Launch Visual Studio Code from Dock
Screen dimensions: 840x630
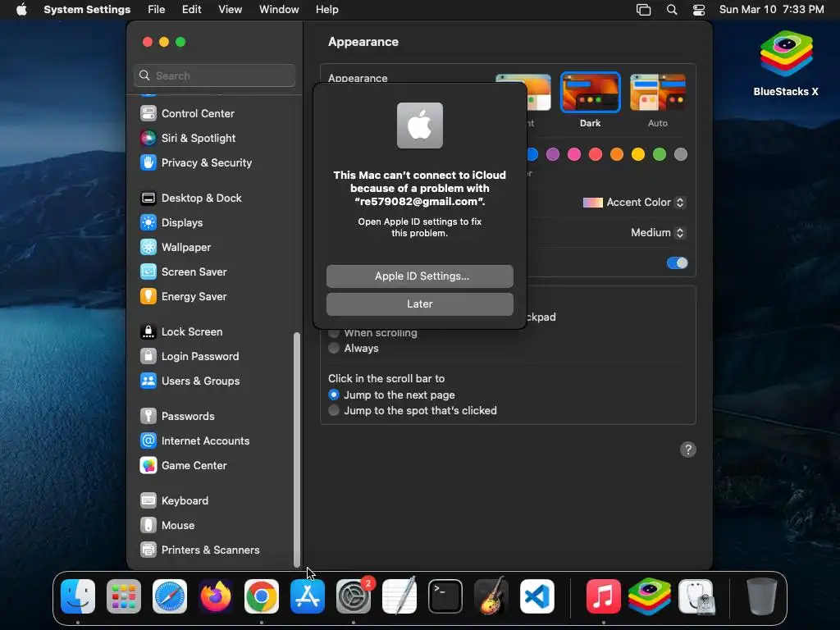tap(537, 596)
